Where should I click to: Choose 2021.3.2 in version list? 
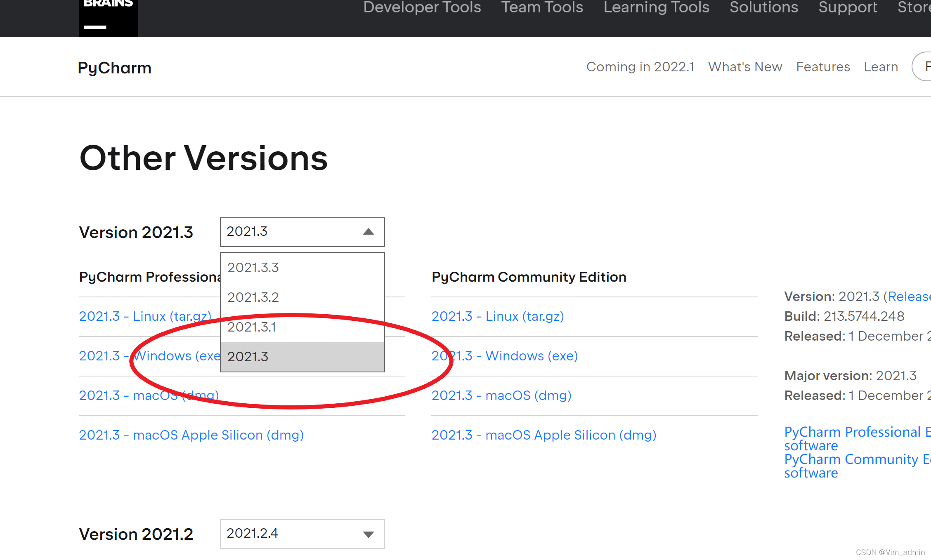[253, 297]
